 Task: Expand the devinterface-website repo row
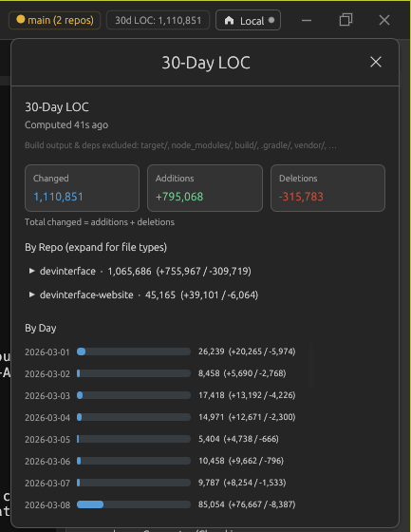click(31, 294)
